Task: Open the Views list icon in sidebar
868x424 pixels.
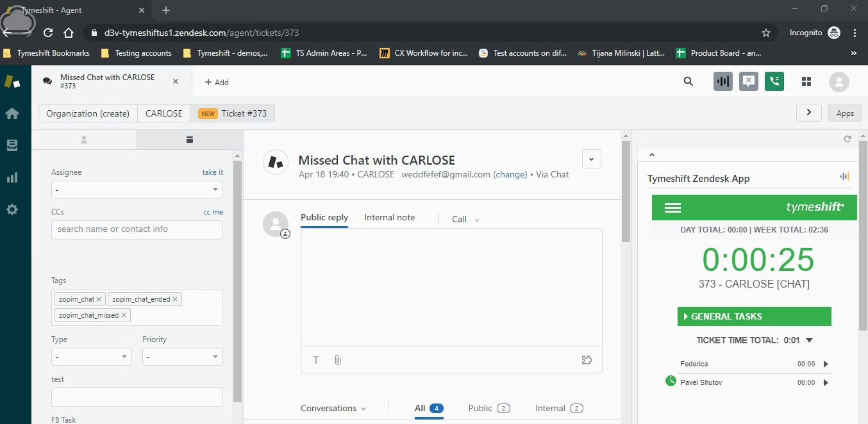Action: click(12, 145)
